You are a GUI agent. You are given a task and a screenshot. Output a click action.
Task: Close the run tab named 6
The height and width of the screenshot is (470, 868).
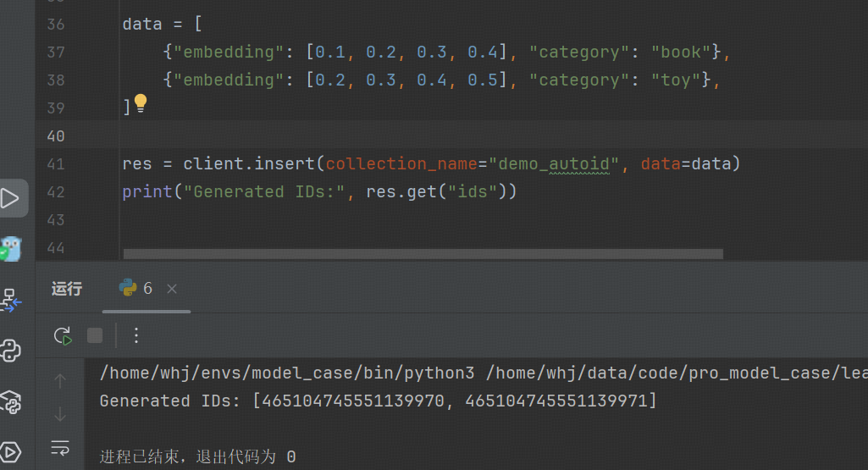172,289
